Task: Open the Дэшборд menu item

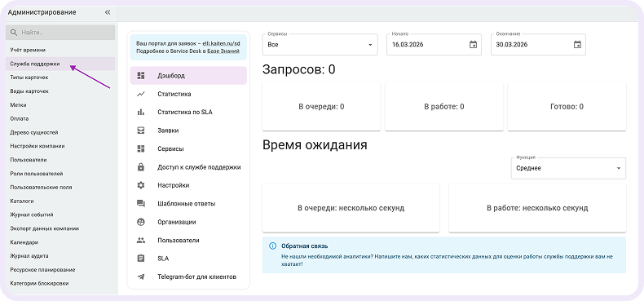Action: coord(188,76)
